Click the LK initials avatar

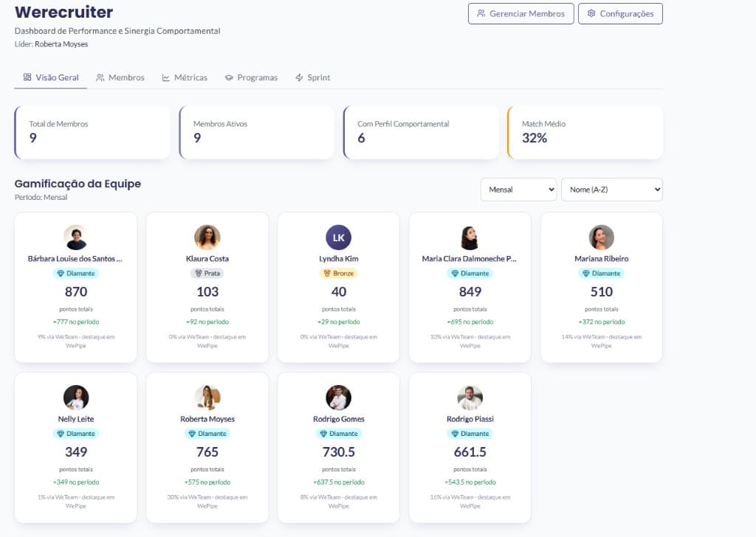pos(338,238)
